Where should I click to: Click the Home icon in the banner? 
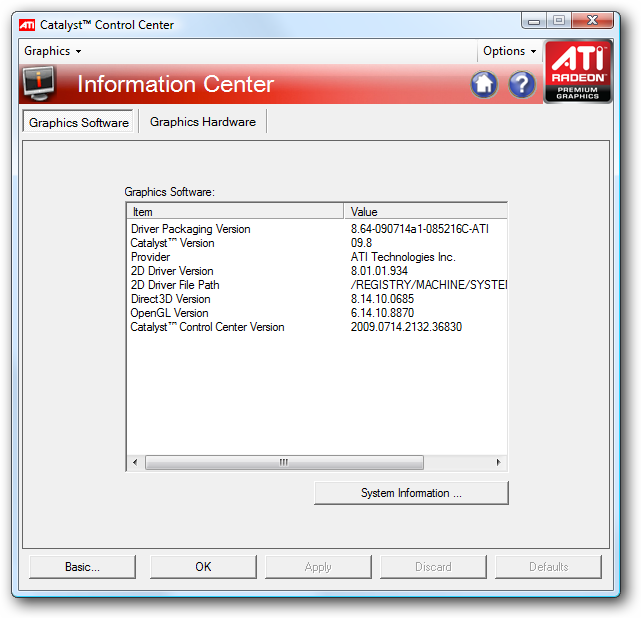point(484,85)
